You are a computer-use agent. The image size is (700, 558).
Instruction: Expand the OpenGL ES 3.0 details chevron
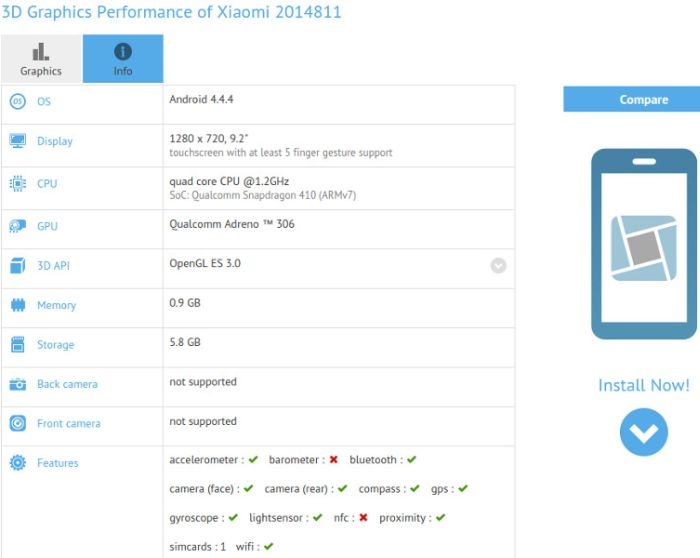498,266
